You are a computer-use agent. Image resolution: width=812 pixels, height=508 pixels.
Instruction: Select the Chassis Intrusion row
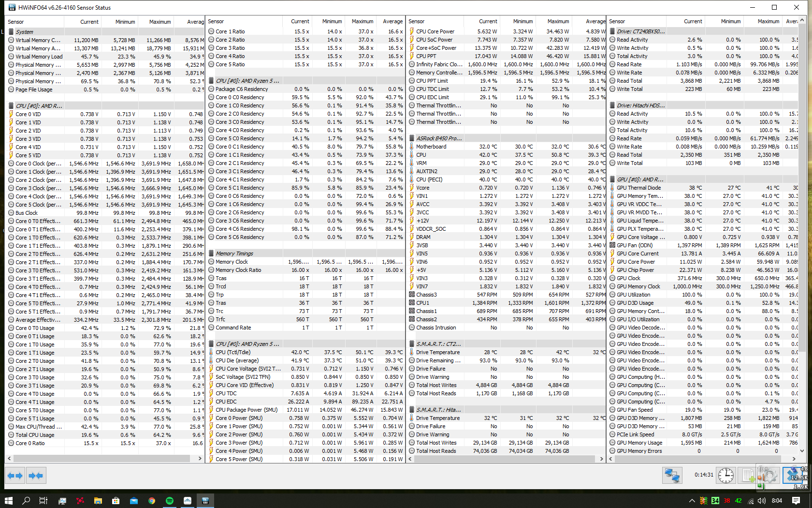[x=507, y=328]
